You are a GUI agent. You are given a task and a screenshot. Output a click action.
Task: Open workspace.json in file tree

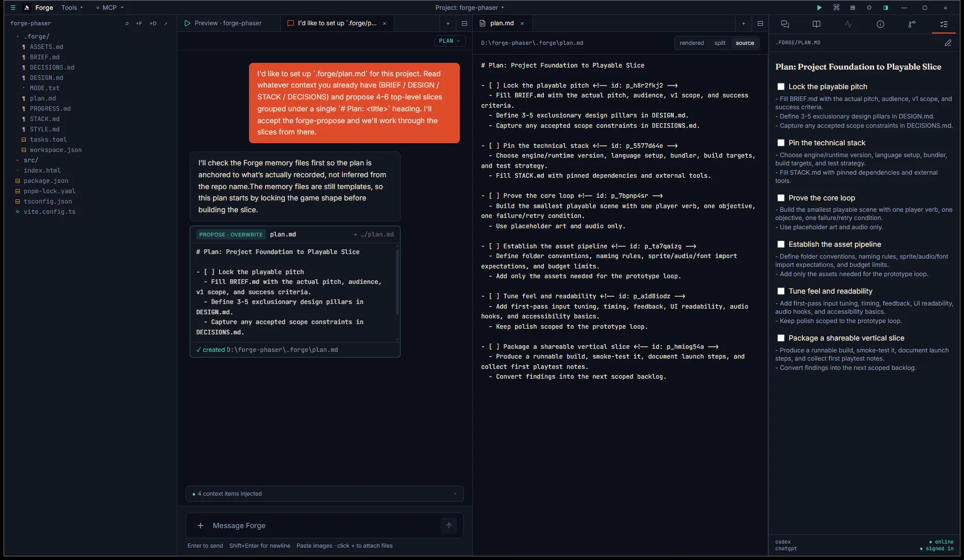[x=56, y=150]
